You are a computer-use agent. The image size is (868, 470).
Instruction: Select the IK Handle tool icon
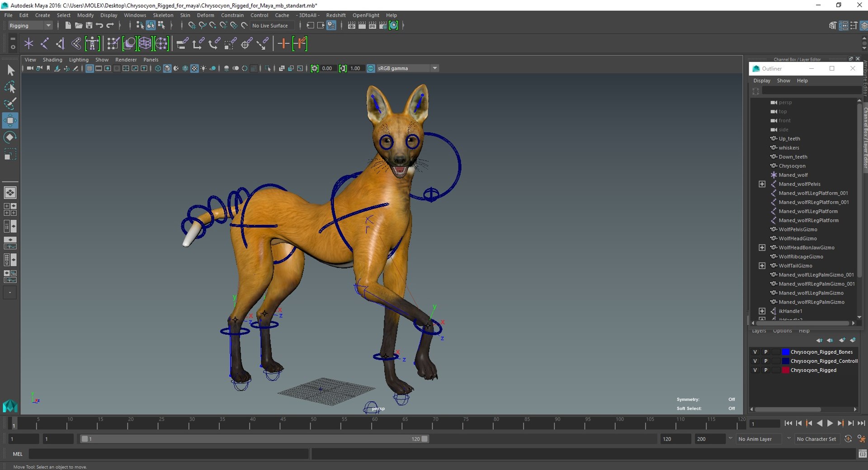point(60,43)
